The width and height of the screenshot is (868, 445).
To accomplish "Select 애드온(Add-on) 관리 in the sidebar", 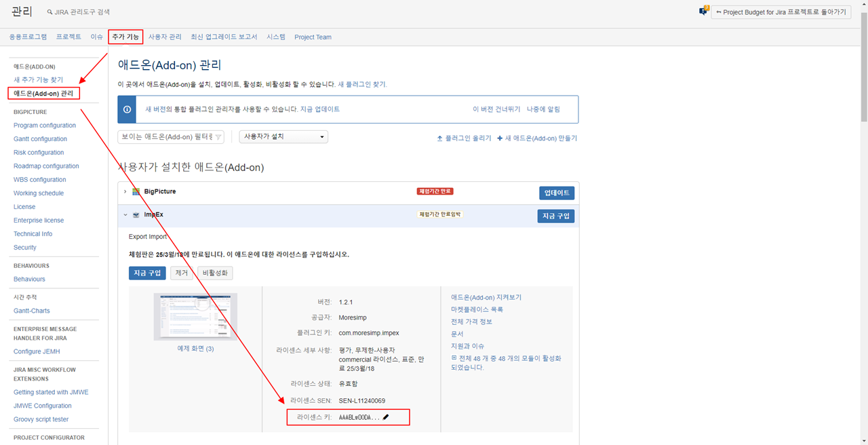I will tap(43, 94).
